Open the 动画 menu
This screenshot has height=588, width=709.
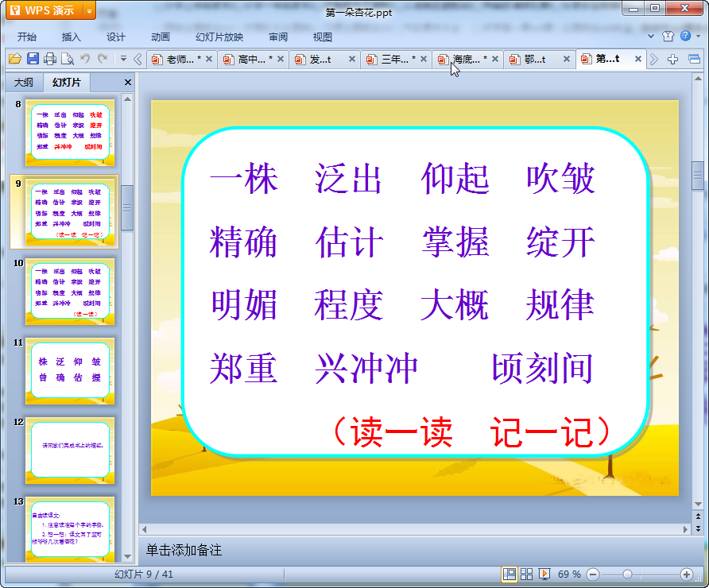(x=161, y=37)
